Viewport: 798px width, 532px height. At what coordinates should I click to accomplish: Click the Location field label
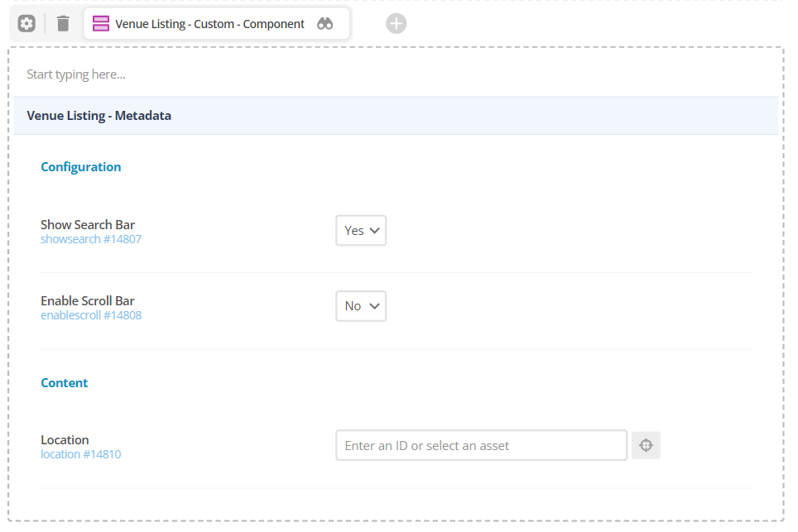point(65,439)
